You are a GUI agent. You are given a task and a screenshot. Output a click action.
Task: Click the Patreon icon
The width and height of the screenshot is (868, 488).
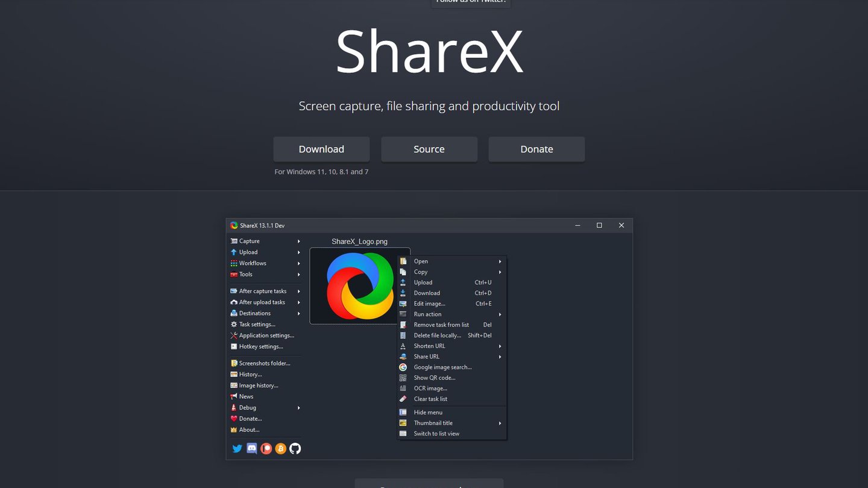pyautogui.click(x=266, y=448)
